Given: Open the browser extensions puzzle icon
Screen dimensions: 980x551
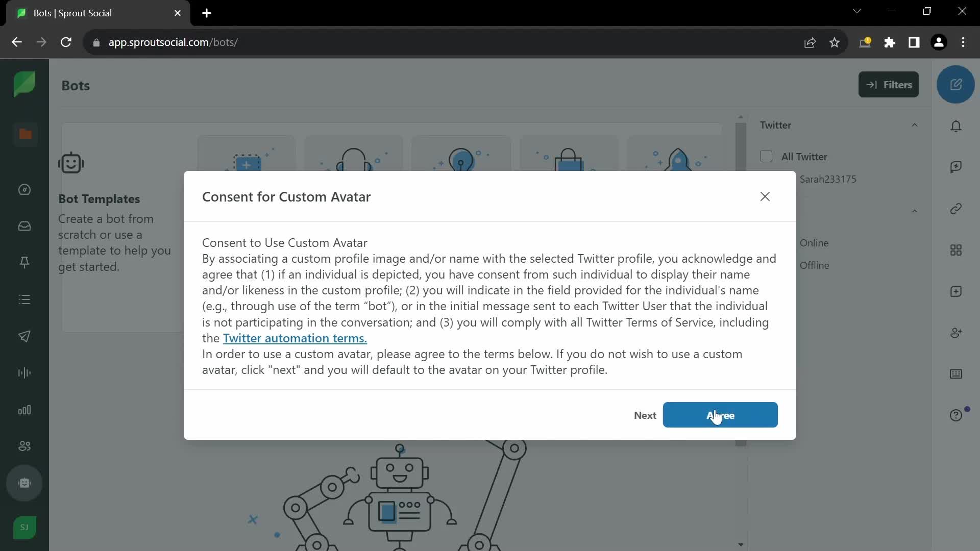Looking at the screenshot, I should [889, 42].
